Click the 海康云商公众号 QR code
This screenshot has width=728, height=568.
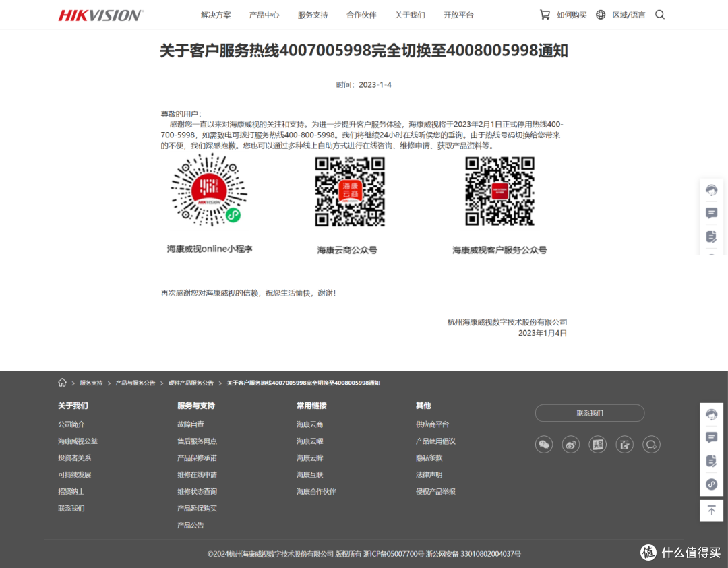(350, 191)
